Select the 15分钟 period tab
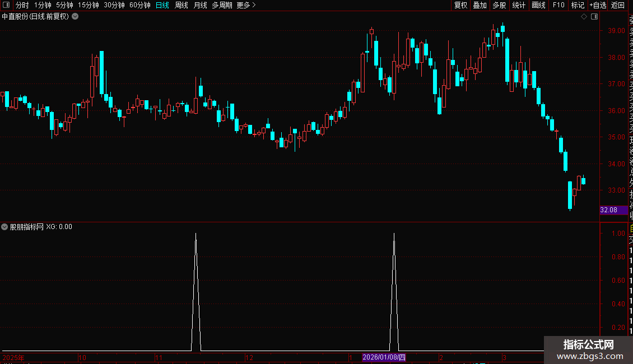Image resolution: width=633 pixels, height=364 pixels. [89, 5]
